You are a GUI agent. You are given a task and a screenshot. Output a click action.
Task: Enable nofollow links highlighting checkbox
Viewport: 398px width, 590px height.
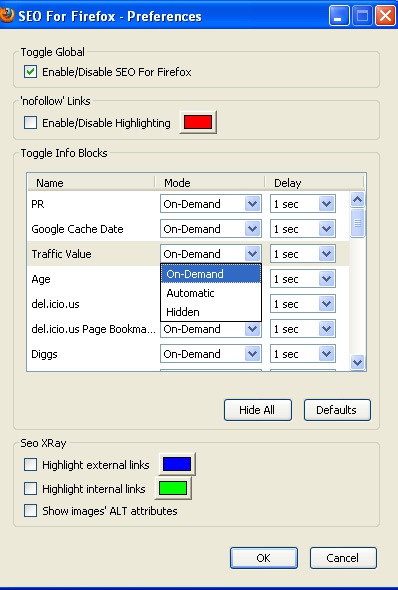tap(30, 123)
